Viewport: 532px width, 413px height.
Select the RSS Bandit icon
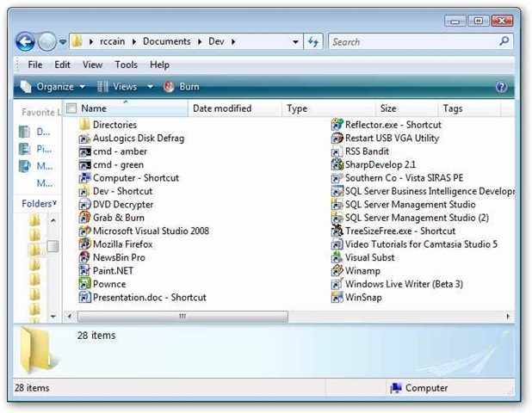pyautogui.click(x=337, y=151)
